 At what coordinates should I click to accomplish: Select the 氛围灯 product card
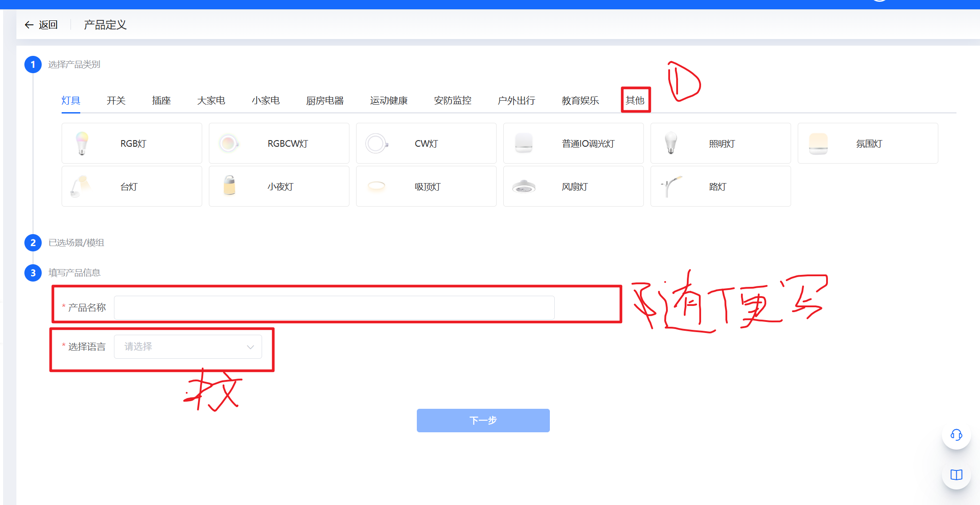coord(868,143)
